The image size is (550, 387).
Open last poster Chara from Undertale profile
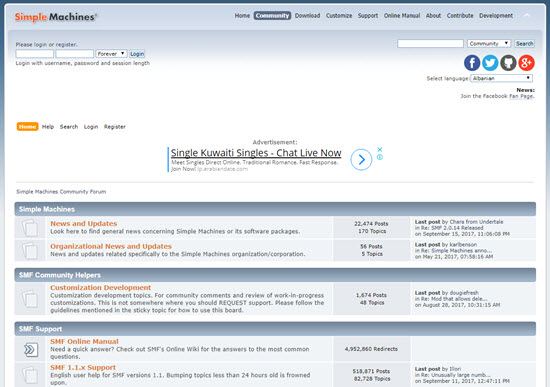[476, 222]
